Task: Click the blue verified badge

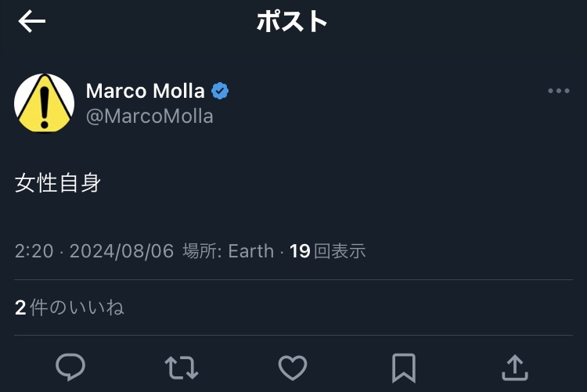Action: (221, 91)
